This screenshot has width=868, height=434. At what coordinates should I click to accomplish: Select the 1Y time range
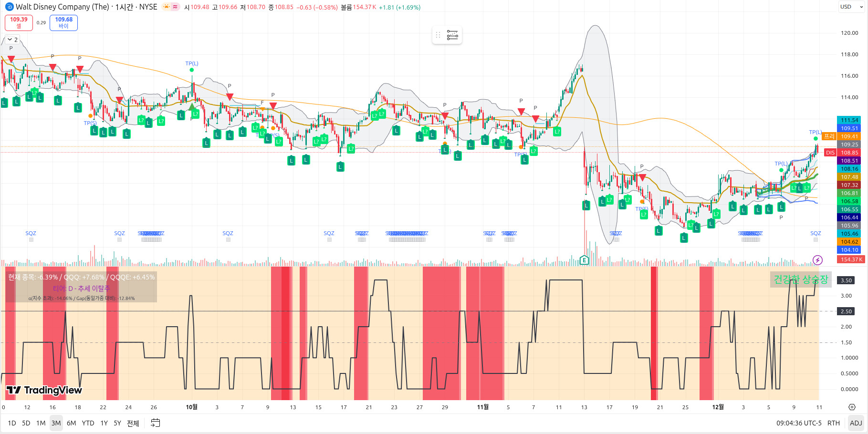tap(104, 423)
